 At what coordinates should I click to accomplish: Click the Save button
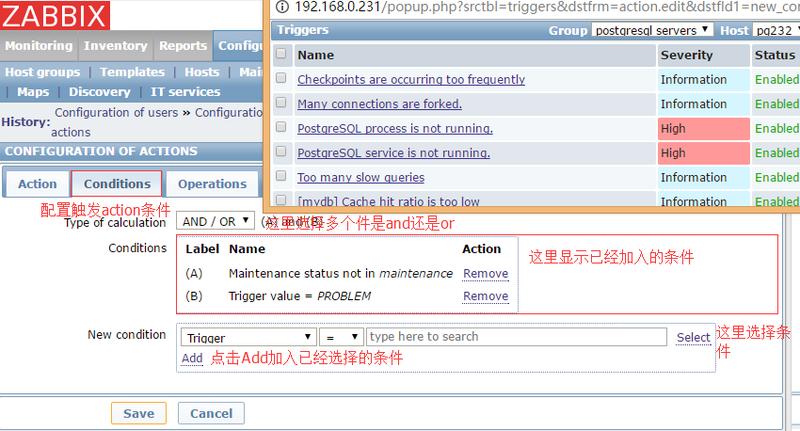138,413
